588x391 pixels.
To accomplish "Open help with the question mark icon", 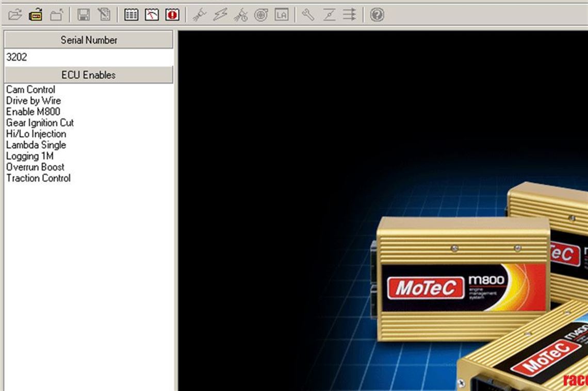I will point(377,15).
